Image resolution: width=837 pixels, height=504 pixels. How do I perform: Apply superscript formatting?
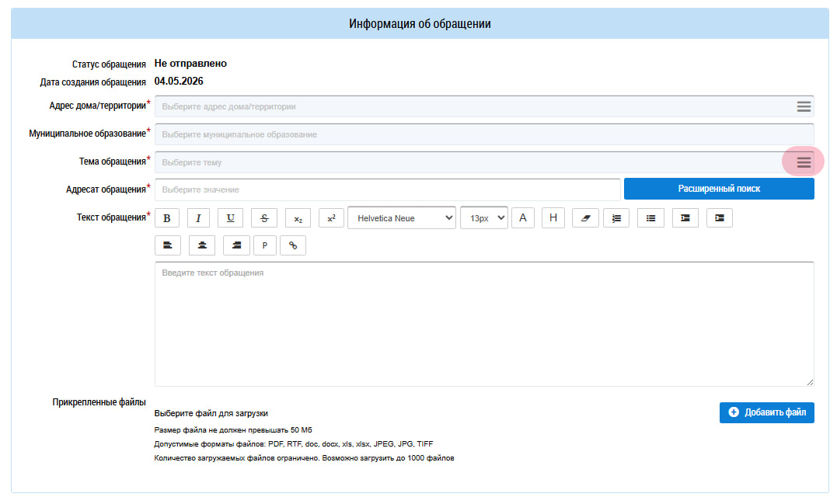pos(332,217)
